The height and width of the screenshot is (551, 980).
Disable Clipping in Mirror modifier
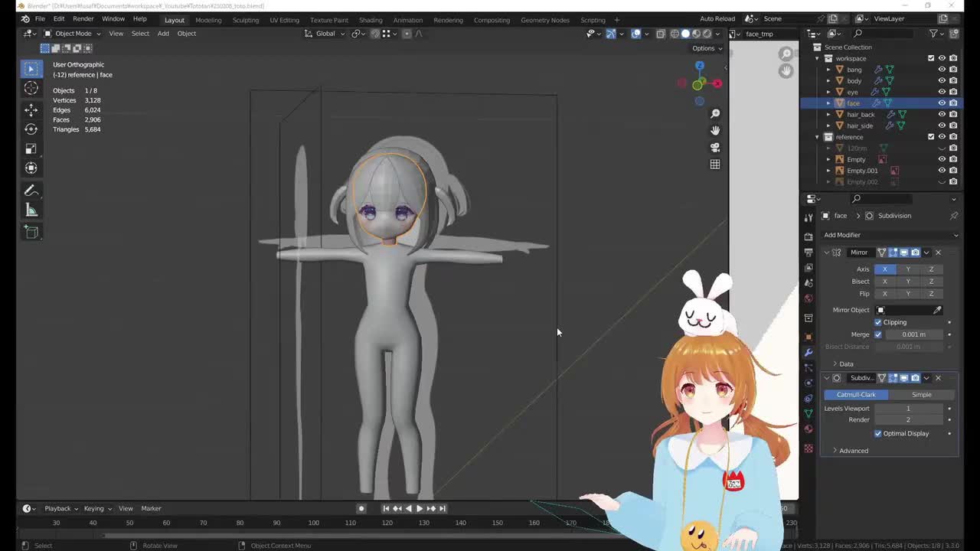[878, 322]
